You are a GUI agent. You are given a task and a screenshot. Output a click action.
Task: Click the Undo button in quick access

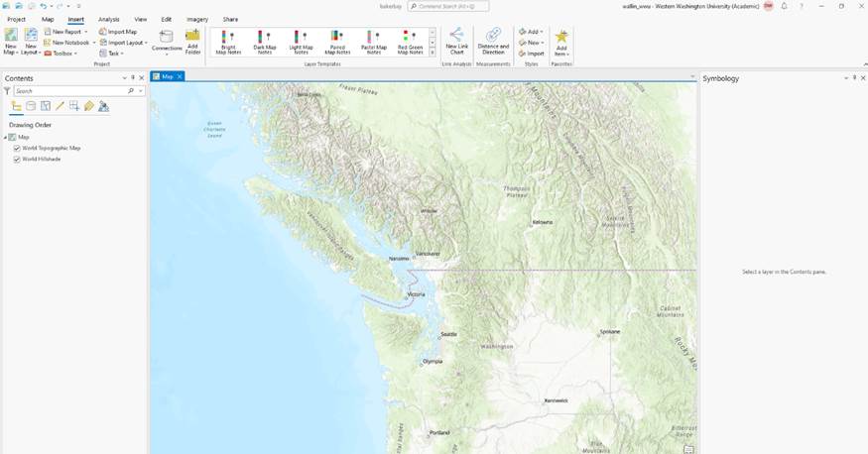point(43,6)
